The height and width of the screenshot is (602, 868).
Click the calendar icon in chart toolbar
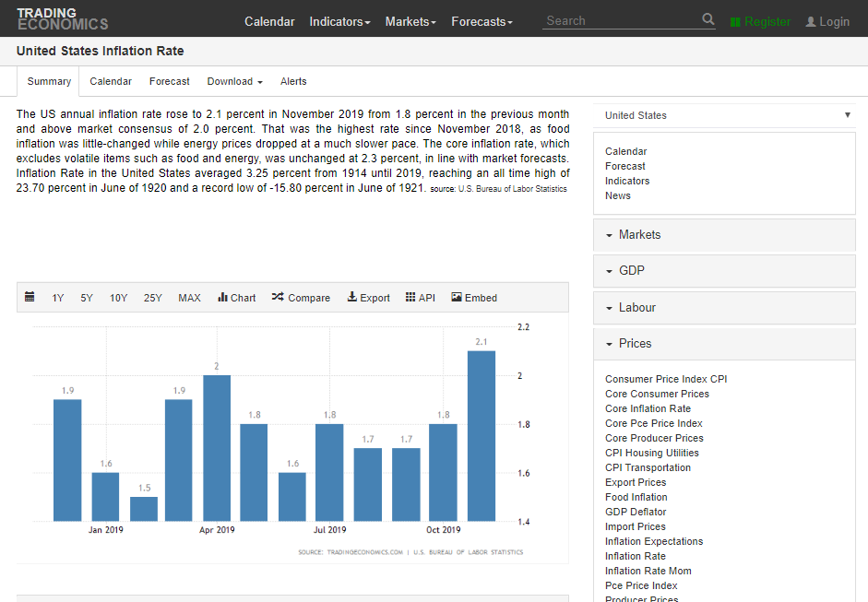tap(30, 298)
